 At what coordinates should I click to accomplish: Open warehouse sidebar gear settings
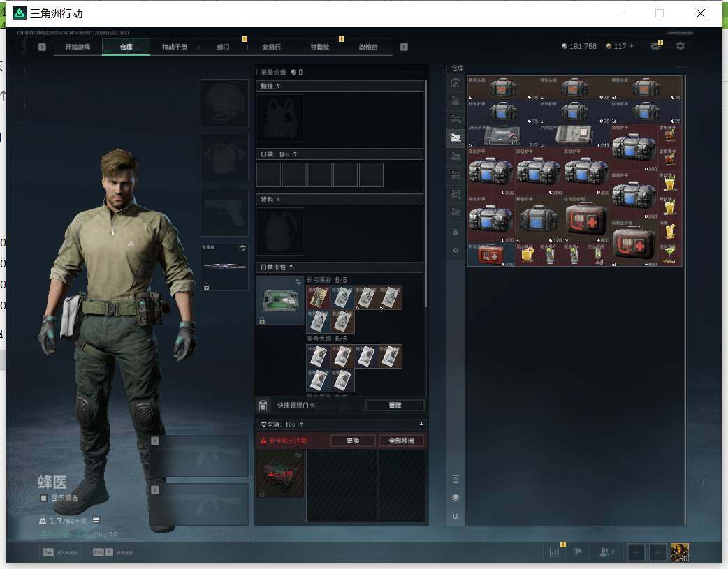[x=456, y=251]
